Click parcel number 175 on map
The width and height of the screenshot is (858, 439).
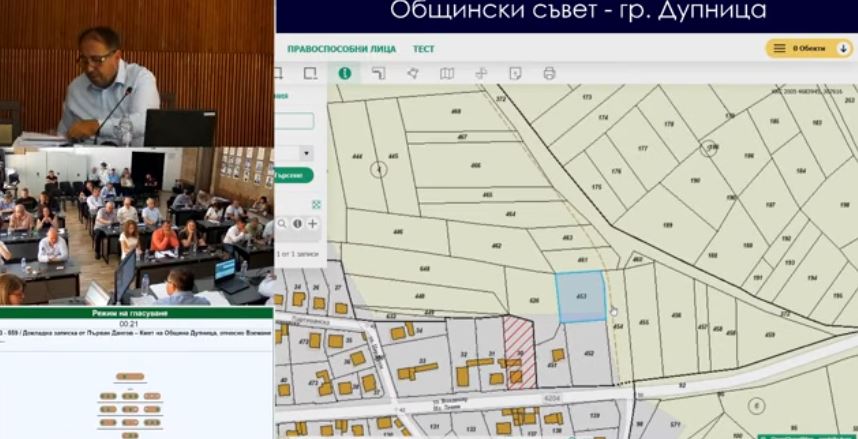(x=596, y=187)
